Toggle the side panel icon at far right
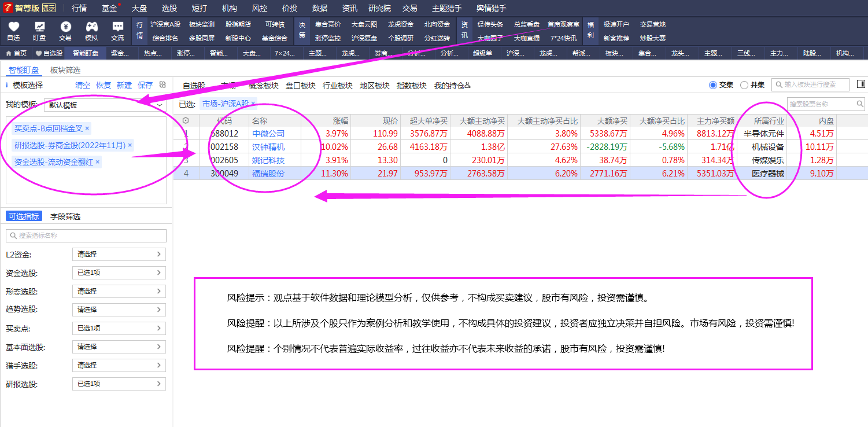 tap(860, 84)
